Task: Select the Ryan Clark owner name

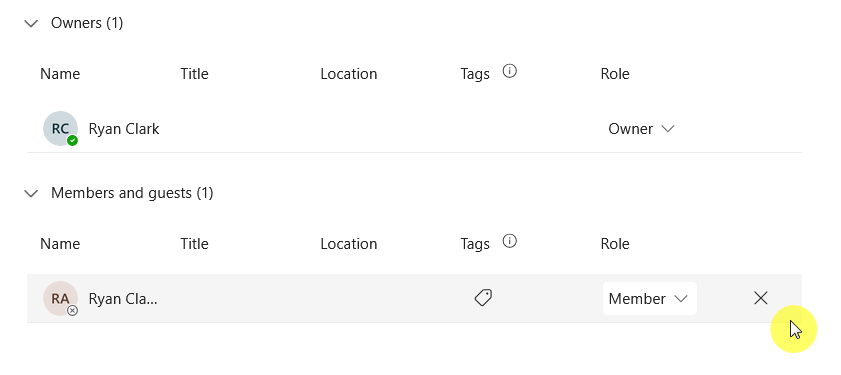Action: coord(124,129)
